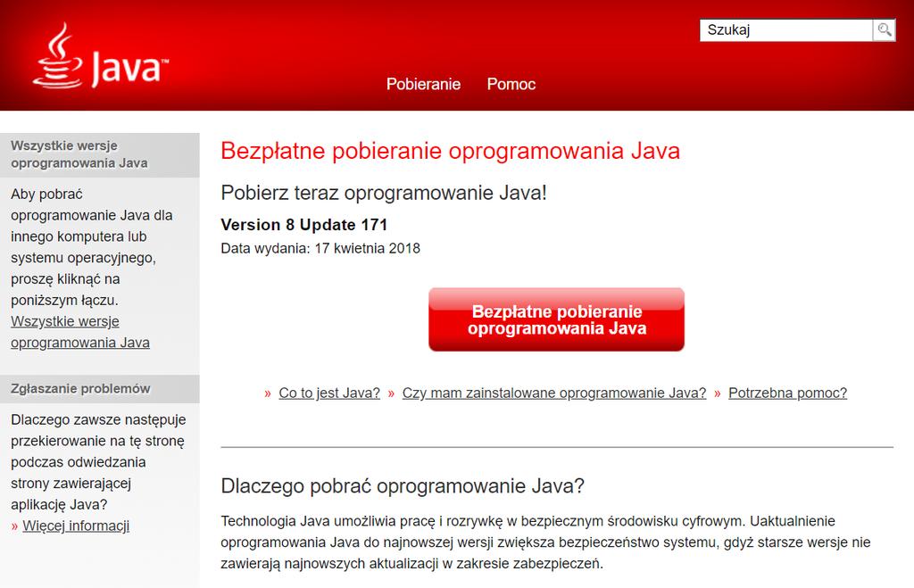Viewport: 914px width, 588px height.
Task: Open the 'Więcej informacji' sidebar link
Action: pos(76,526)
